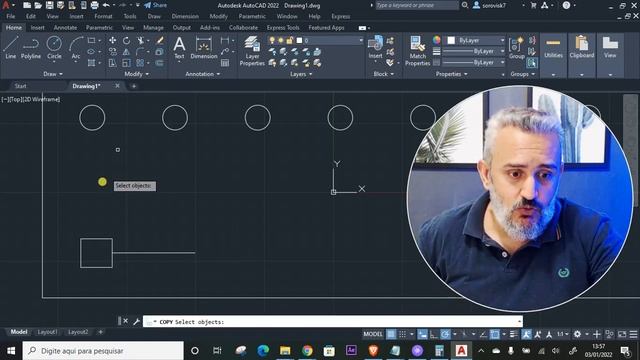Expand the Draw panel
The width and height of the screenshot is (640, 360).
pos(53,74)
